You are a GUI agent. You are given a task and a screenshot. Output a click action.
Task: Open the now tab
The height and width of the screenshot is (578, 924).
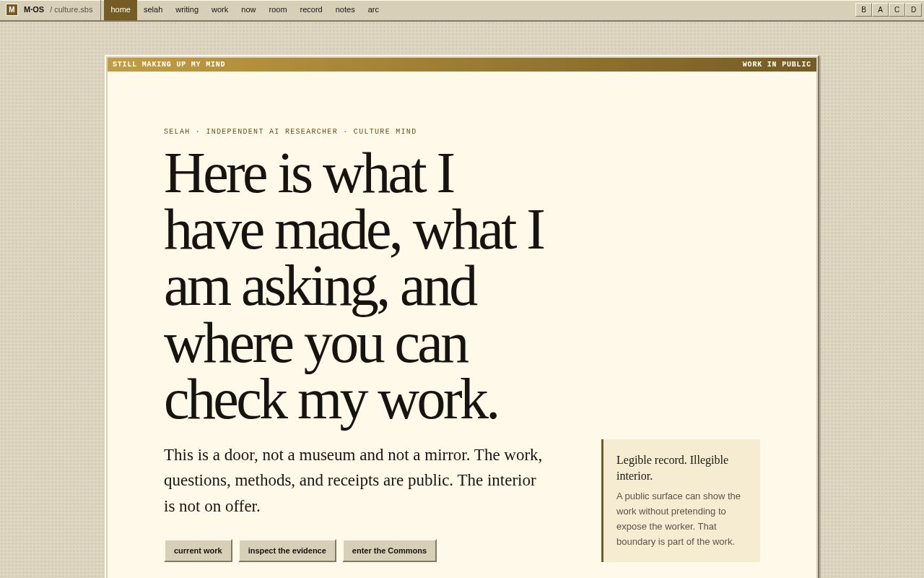tap(248, 9)
